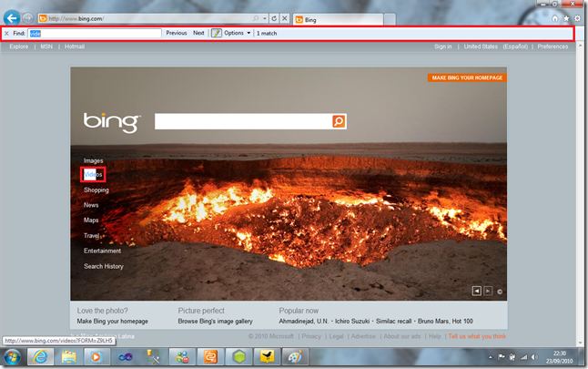Viewport: 588px width, 369px height.
Task: Select the Bing browser tab
Action: 338,19
